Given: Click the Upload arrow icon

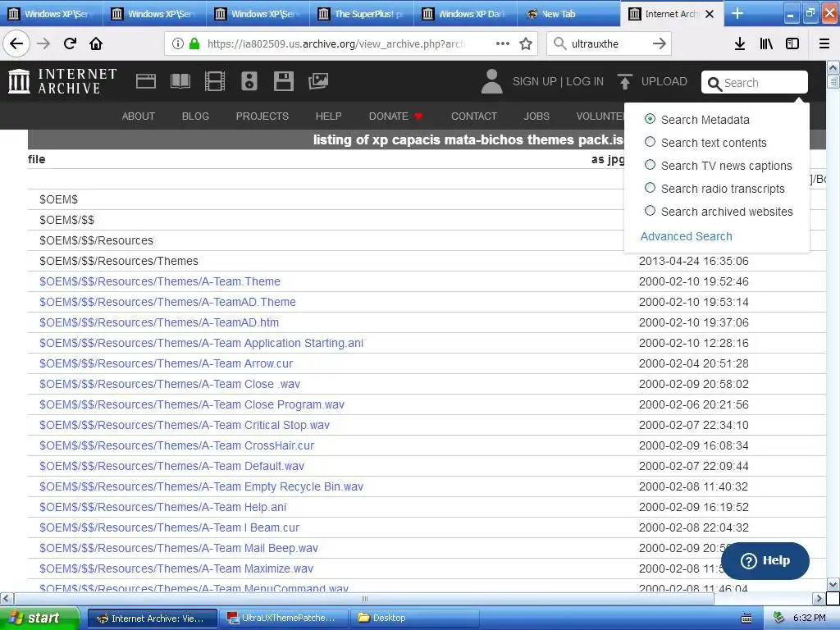Looking at the screenshot, I should point(624,81).
